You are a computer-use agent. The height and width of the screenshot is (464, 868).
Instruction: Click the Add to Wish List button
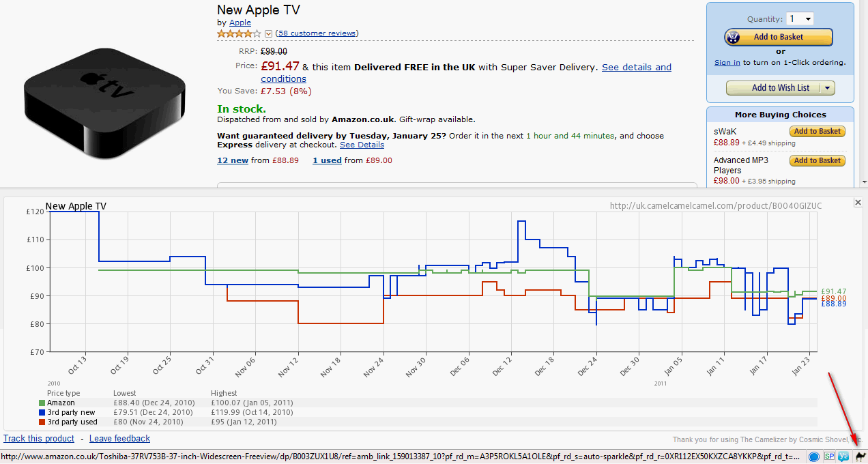(774, 88)
